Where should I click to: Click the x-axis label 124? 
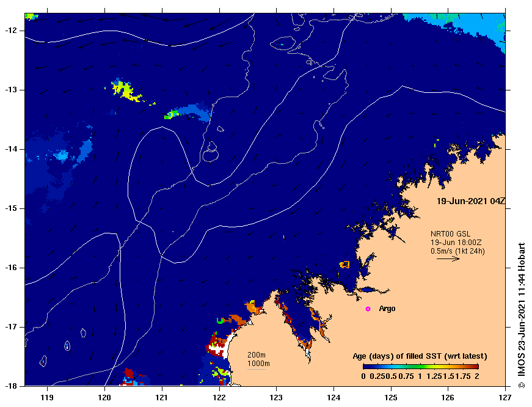coord(333,397)
